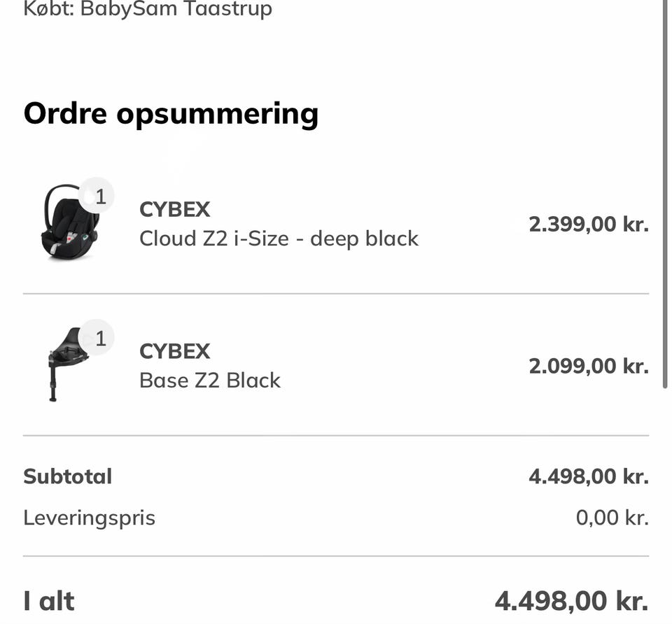Click the 2.399,00 kr. item price
Viewport: 672px width, 624px height.
(x=588, y=225)
